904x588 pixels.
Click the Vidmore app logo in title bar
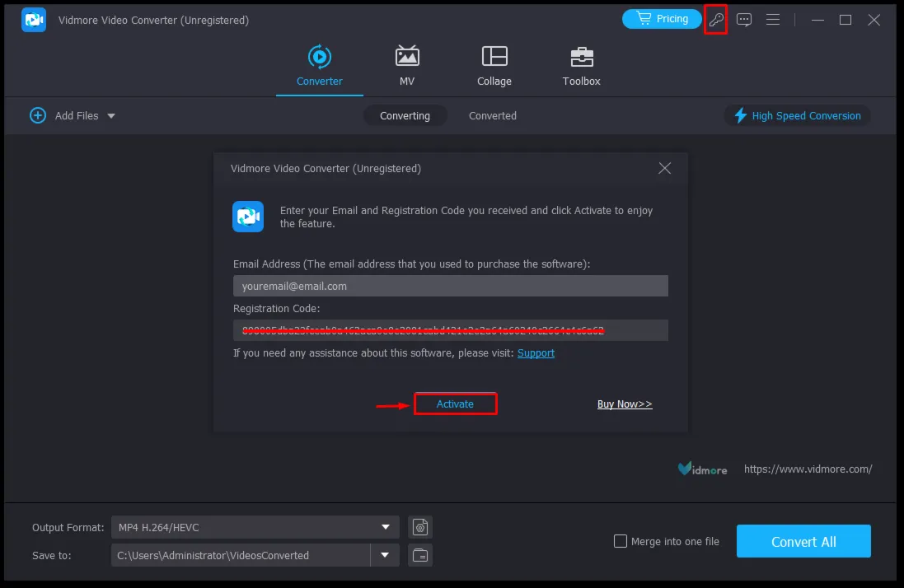(34, 20)
